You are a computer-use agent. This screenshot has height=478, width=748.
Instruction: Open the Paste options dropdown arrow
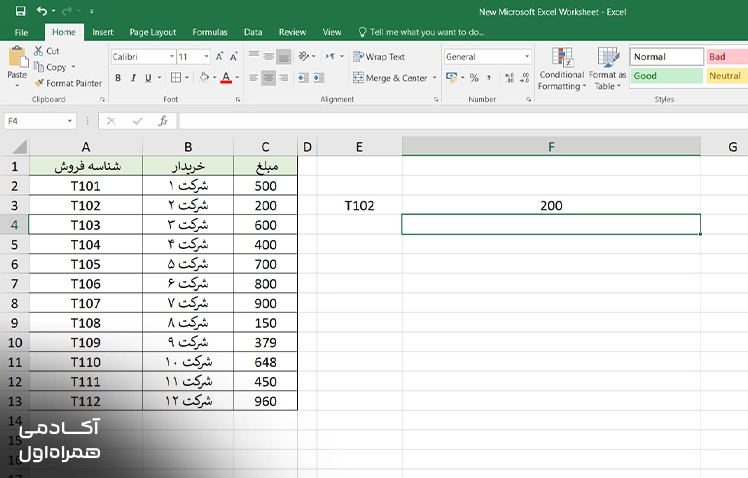click(x=17, y=85)
